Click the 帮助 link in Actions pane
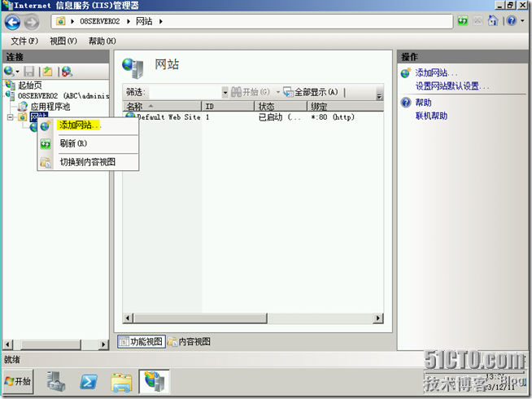 coord(423,103)
